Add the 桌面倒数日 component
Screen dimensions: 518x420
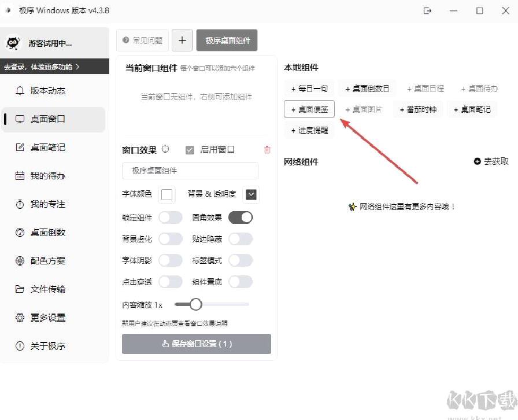click(x=367, y=89)
